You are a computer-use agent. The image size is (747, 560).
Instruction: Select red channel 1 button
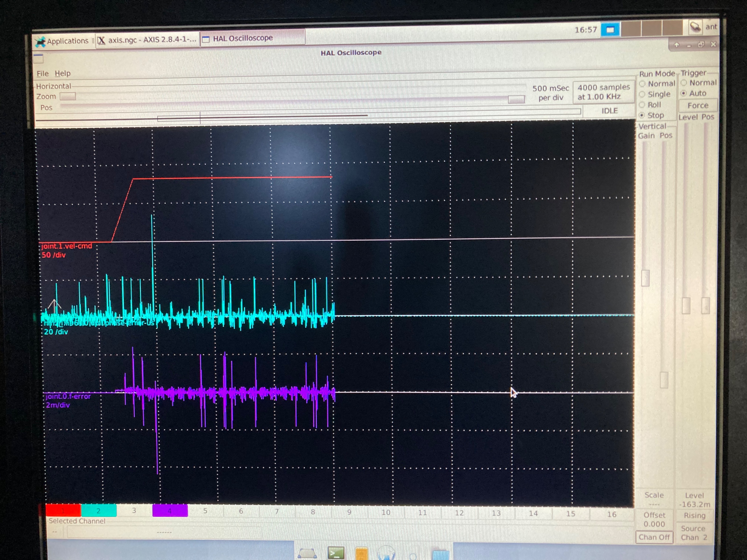(x=63, y=510)
